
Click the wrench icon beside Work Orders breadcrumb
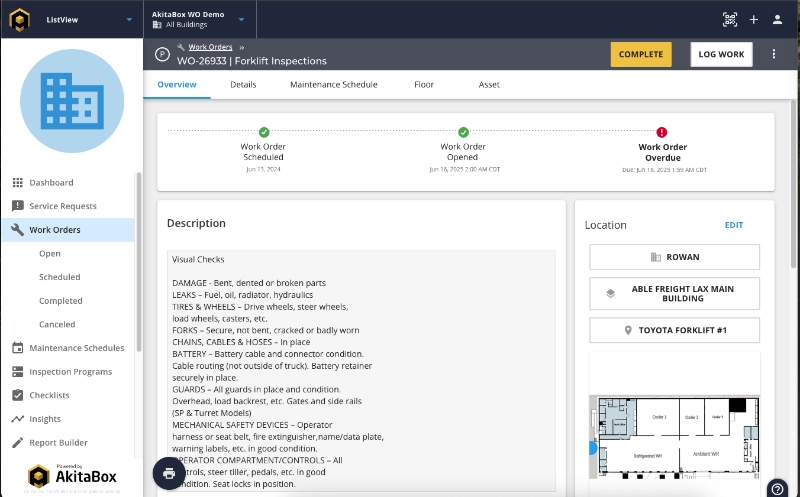(x=181, y=47)
